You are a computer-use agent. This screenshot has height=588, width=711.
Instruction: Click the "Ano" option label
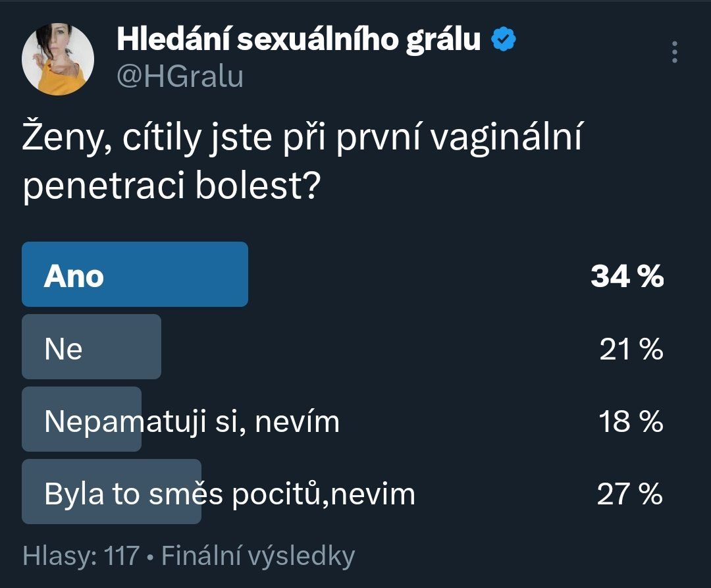pyautogui.click(x=74, y=277)
